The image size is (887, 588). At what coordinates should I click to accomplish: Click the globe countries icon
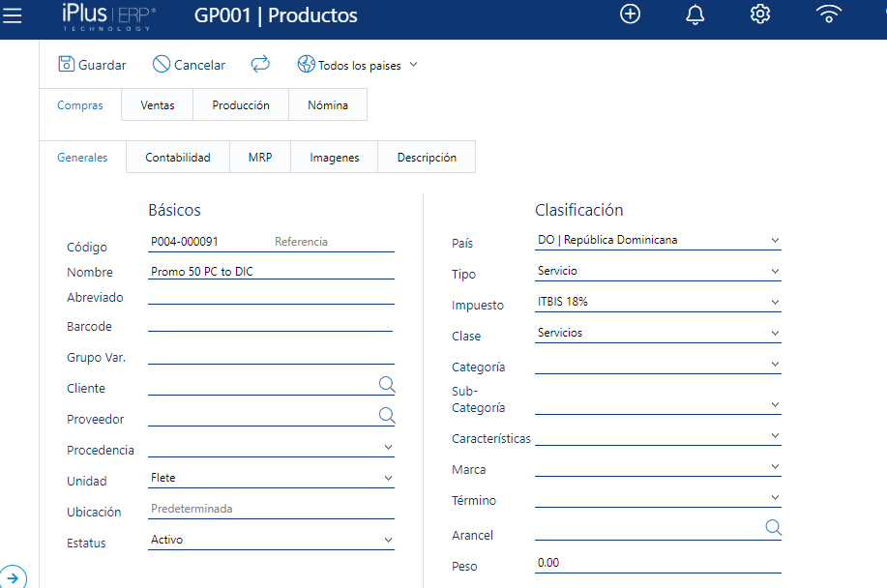point(306,64)
